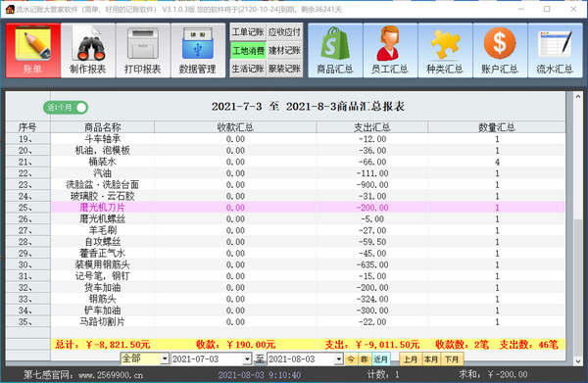Click the 近月 button

tap(381, 359)
